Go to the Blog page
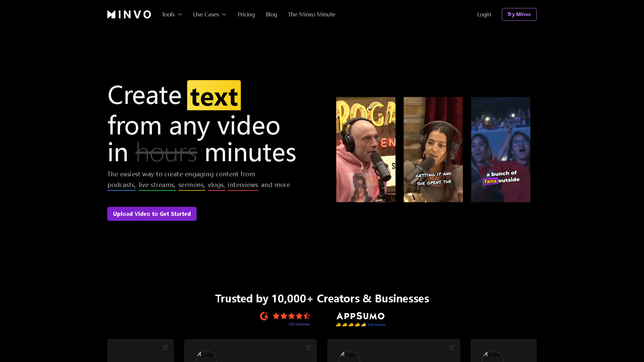Viewport: 644px width, 362px height. (x=271, y=14)
